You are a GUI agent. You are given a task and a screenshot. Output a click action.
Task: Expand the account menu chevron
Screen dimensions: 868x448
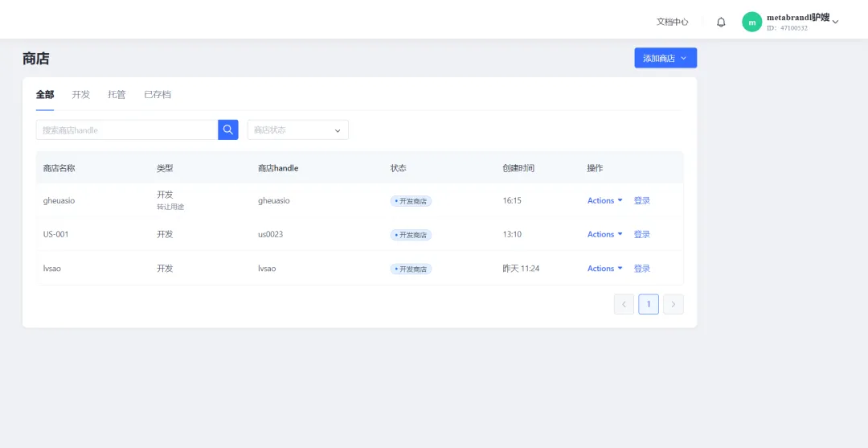pyautogui.click(x=836, y=23)
